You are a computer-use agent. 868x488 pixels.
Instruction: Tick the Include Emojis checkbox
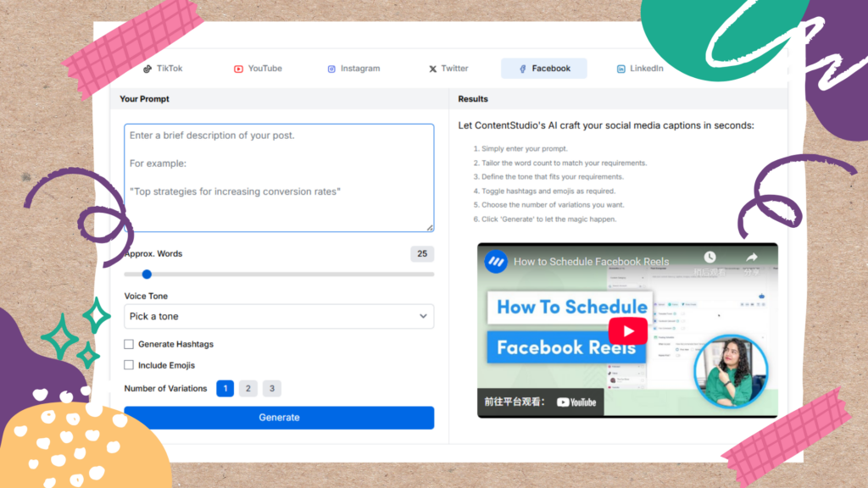coord(129,365)
